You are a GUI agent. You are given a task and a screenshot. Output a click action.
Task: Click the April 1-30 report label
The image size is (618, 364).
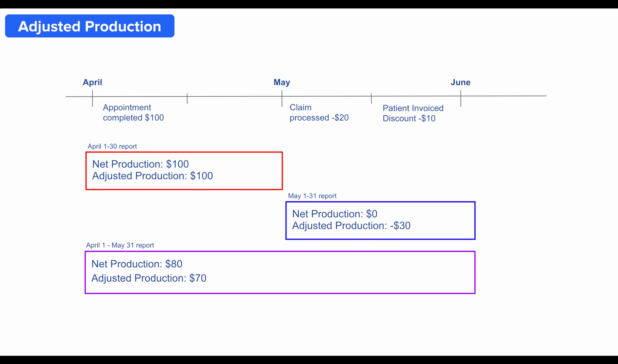click(x=112, y=146)
